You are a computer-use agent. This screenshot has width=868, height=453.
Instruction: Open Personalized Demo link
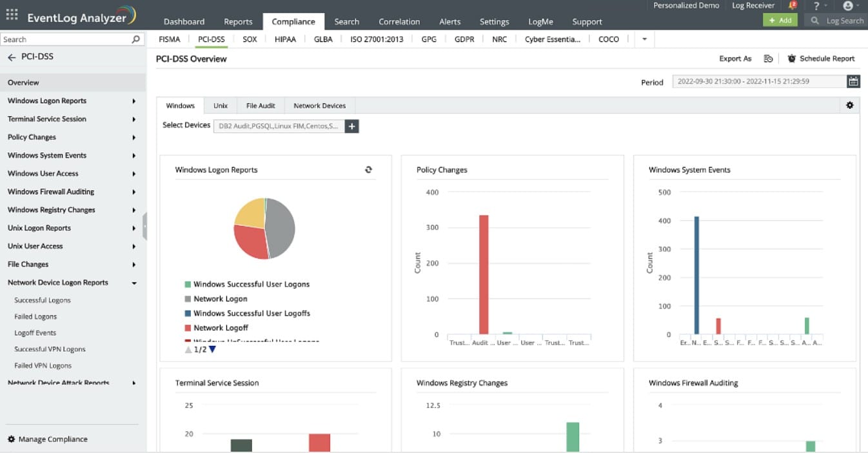tap(686, 6)
